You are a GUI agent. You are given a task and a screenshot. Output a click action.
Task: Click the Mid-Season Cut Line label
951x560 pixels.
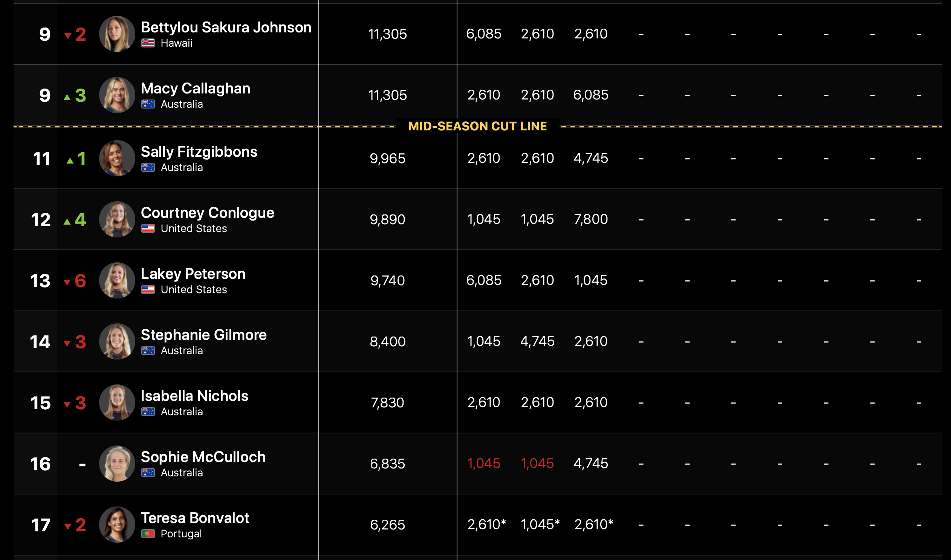477,126
